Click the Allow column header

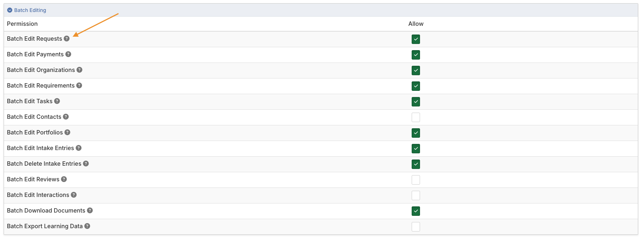(416, 24)
